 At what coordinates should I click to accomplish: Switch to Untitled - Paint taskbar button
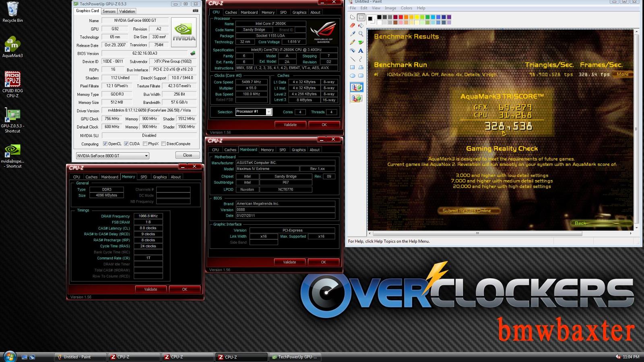click(x=80, y=357)
